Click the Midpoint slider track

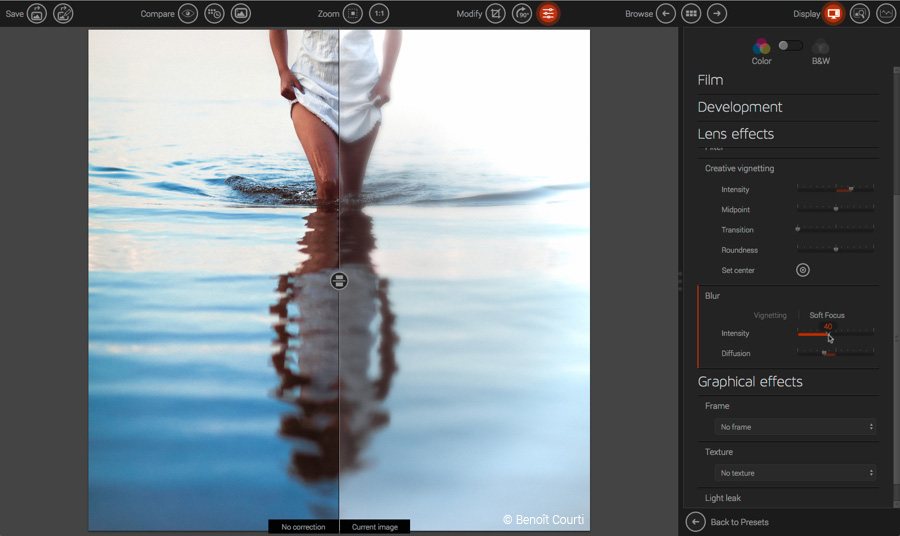coord(836,209)
